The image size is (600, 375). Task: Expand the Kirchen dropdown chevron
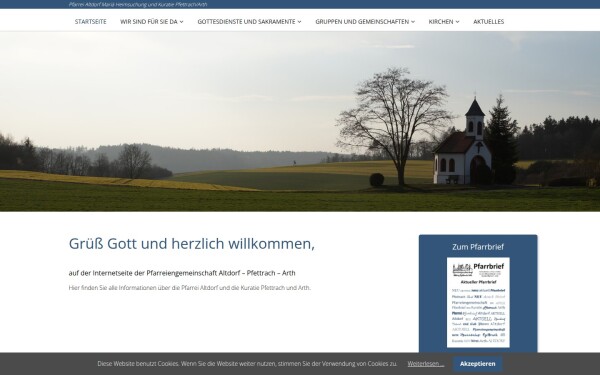coord(457,22)
